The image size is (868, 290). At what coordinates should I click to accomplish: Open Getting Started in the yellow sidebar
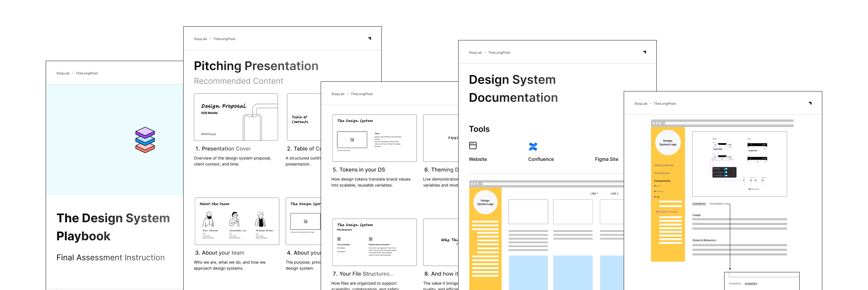pos(663,166)
